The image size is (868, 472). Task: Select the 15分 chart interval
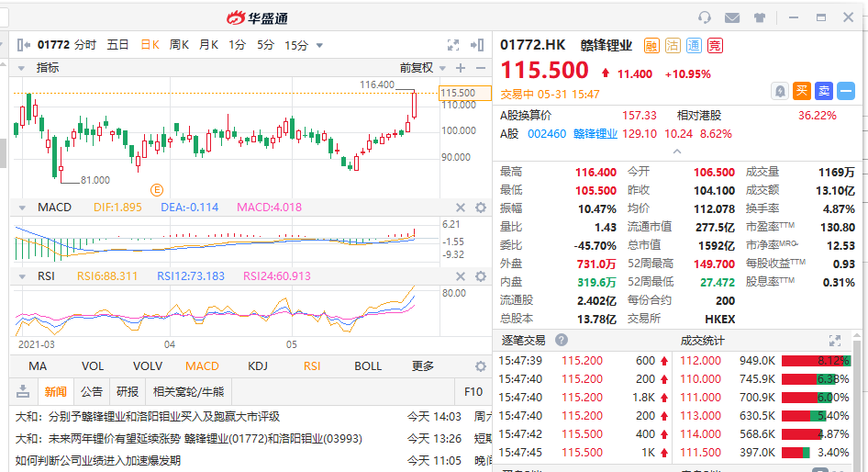click(296, 45)
